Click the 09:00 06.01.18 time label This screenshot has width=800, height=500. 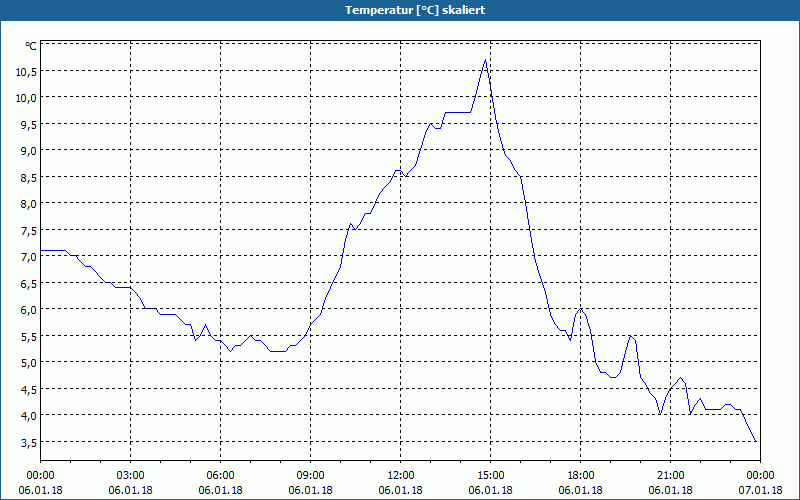click(x=310, y=483)
